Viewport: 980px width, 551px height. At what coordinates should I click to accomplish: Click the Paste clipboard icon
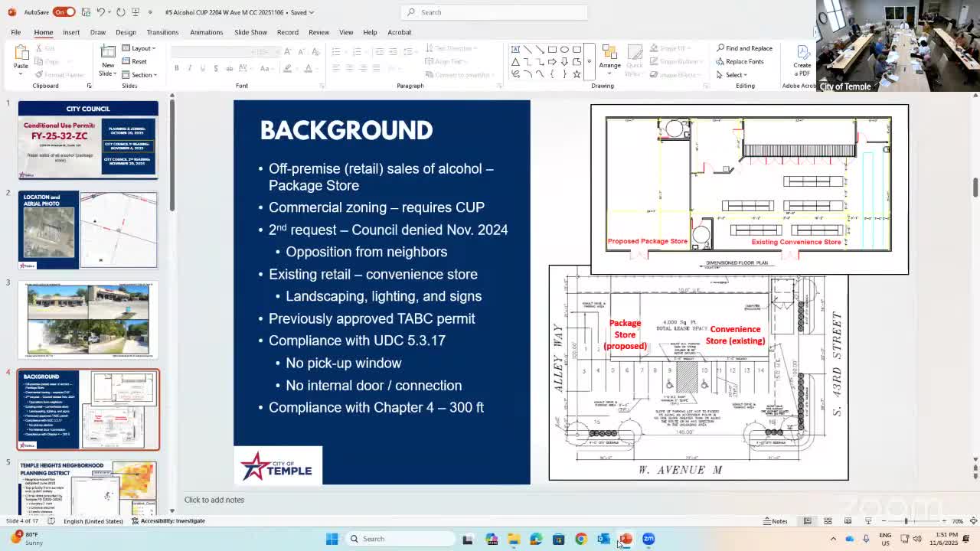tap(21, 54)
